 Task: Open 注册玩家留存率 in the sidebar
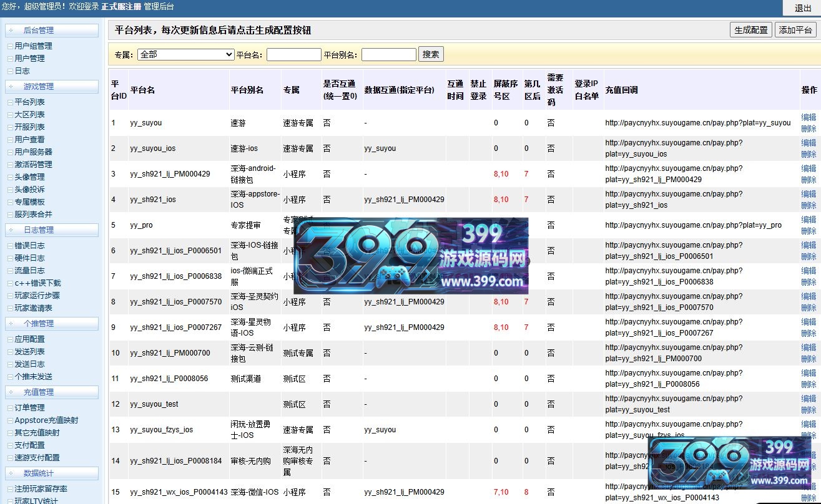click(41, 489)
